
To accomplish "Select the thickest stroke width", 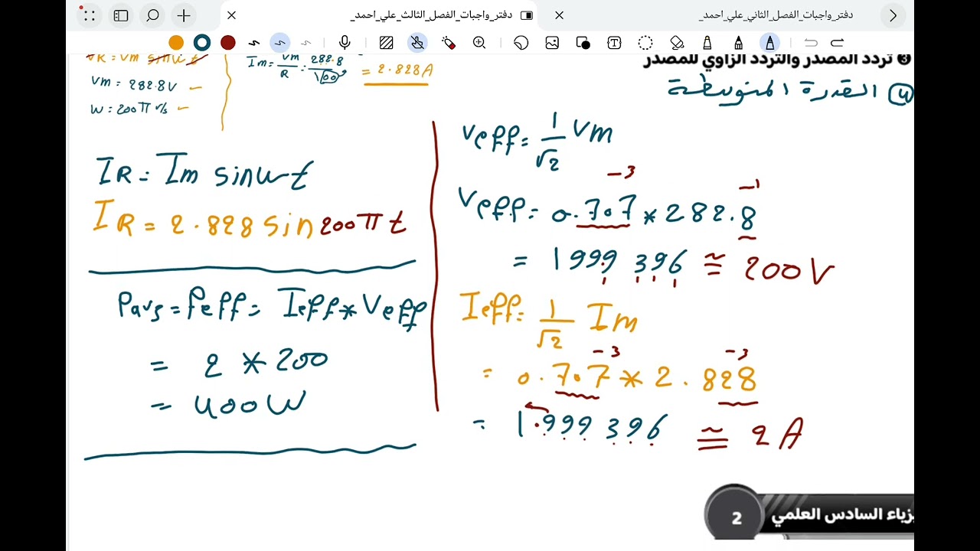I will (x=255, y=43).
